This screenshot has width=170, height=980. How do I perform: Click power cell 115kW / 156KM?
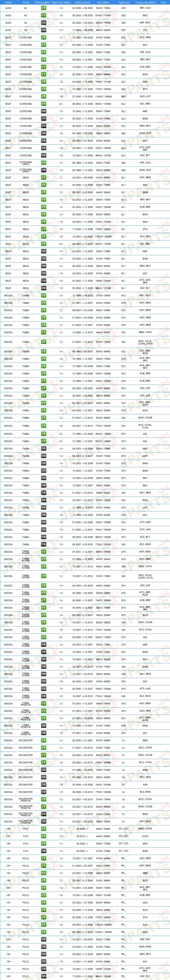point(103,97)
